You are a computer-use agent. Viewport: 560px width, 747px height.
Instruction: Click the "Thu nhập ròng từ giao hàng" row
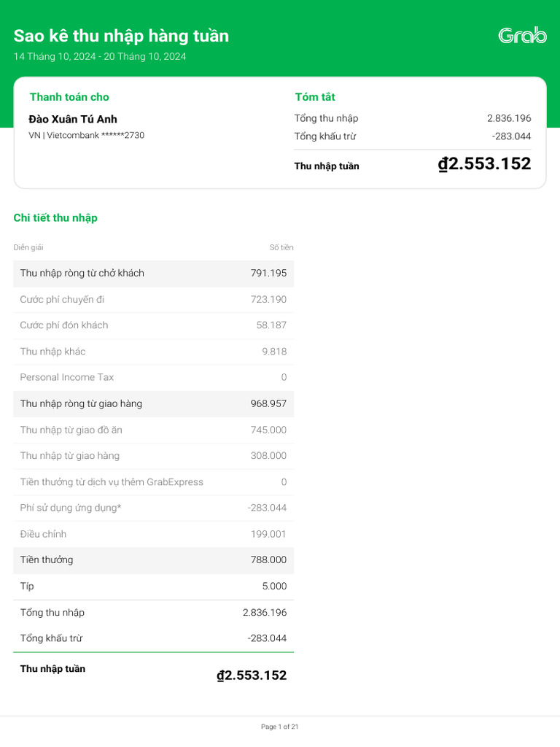[153, 403]
